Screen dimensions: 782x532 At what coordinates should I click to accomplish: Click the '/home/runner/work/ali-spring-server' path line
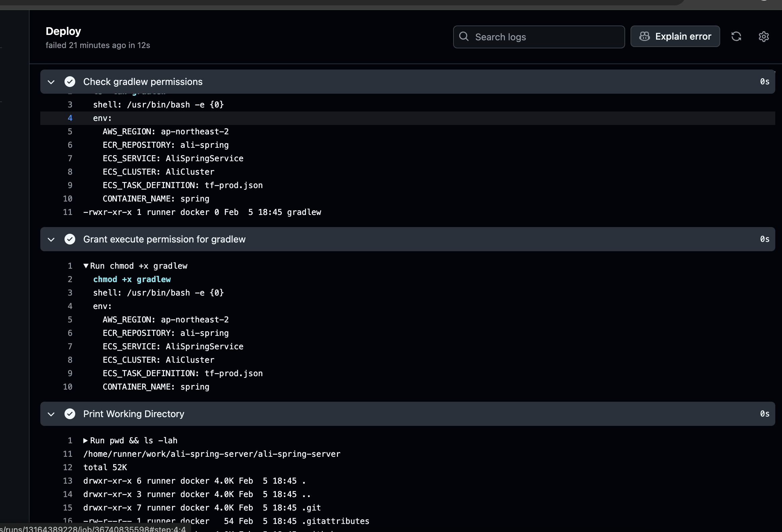212,454
